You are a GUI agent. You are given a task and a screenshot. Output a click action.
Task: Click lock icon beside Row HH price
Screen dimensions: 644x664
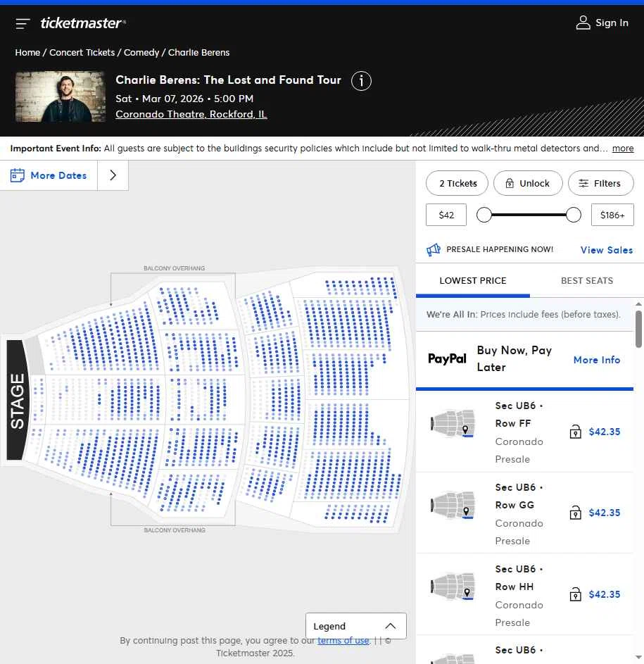(x=575, y=594)
